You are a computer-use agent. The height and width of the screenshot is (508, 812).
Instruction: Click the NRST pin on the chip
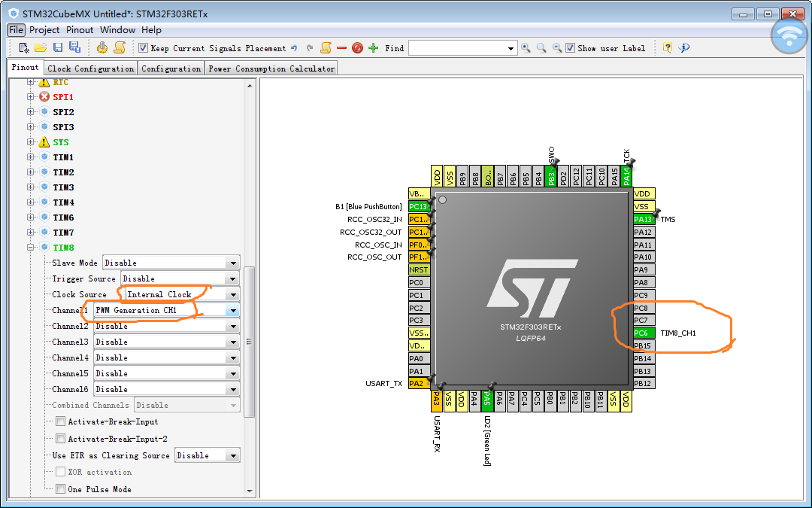pyautogui.click(x=419, y=269)
